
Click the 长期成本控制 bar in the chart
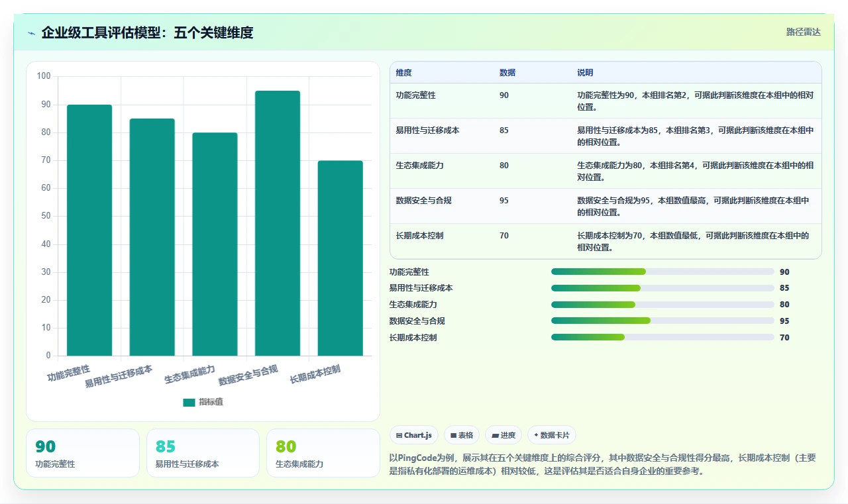click(341, 258)
